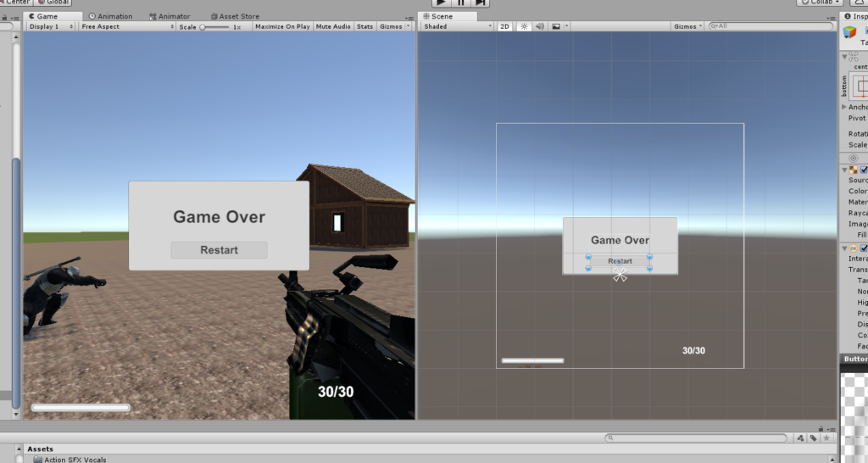
Task: Open the Action SFX Vocals folder
Action: pos(70,459)
